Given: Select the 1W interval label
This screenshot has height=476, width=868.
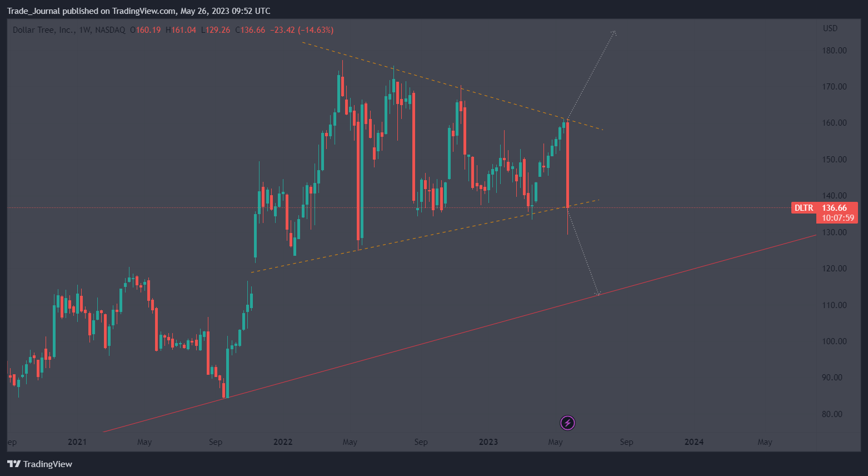Looking at the screenshot, I should click(x=85, y=30).
